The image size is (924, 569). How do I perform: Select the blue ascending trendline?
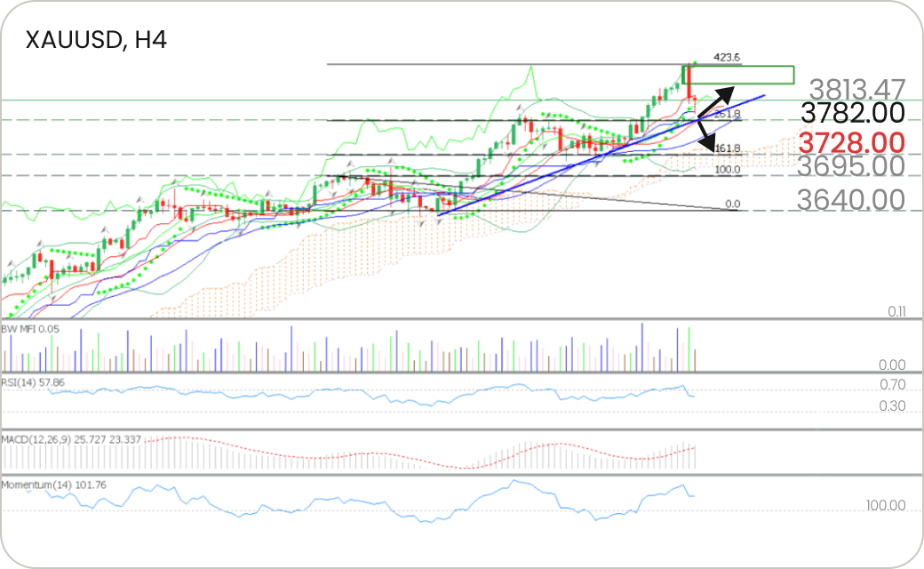pos(604,154)
